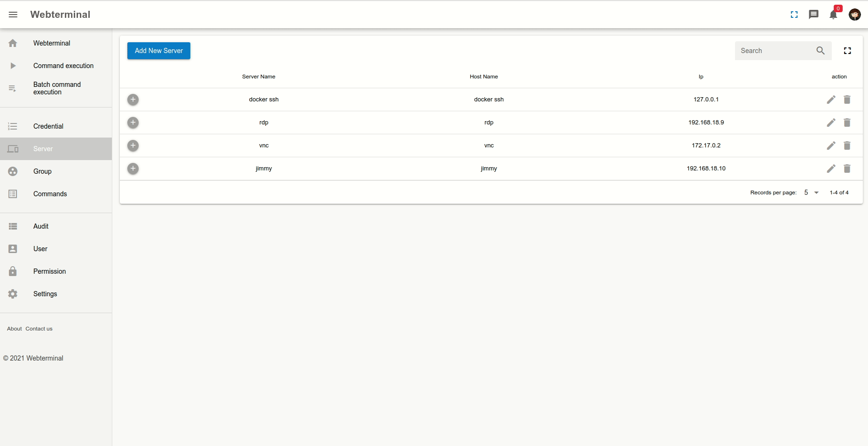The image size is (868, 446).
Task: Expand the jimmy row details
Action: click(133, 169)
